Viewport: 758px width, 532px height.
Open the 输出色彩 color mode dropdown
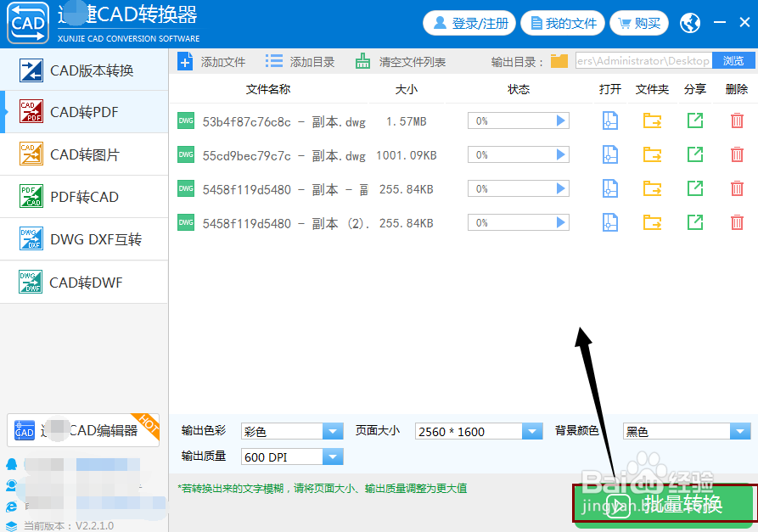(331, 430)
